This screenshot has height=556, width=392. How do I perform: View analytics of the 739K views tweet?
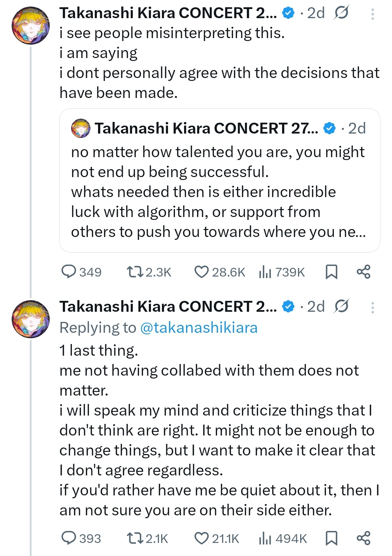click(x=265, y=272)
